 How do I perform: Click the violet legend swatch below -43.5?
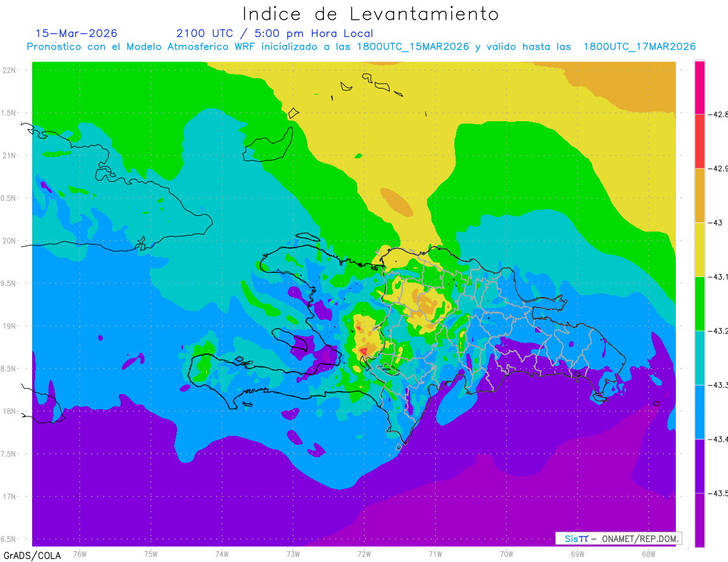point(699,520)
